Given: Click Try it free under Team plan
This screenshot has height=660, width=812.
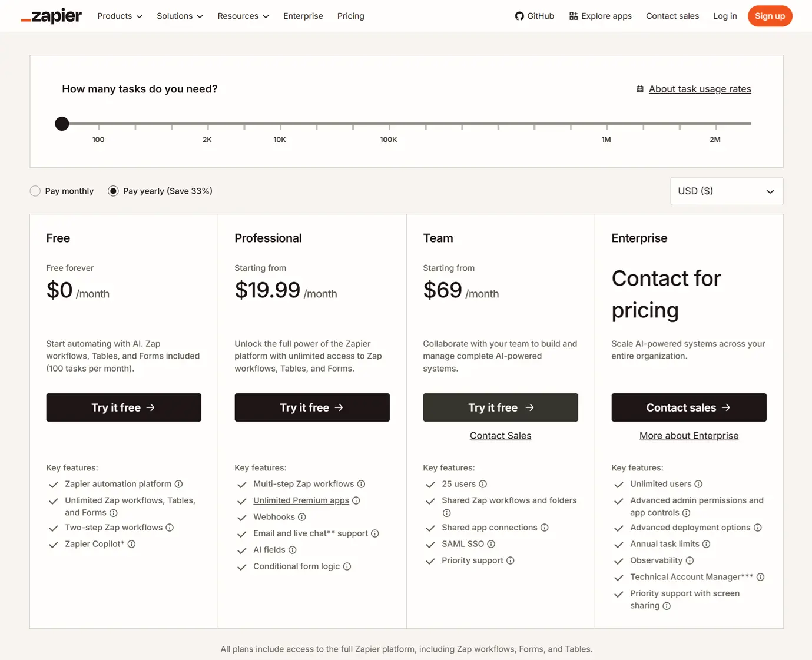Looking at the screenshot, I should [501, 407].
